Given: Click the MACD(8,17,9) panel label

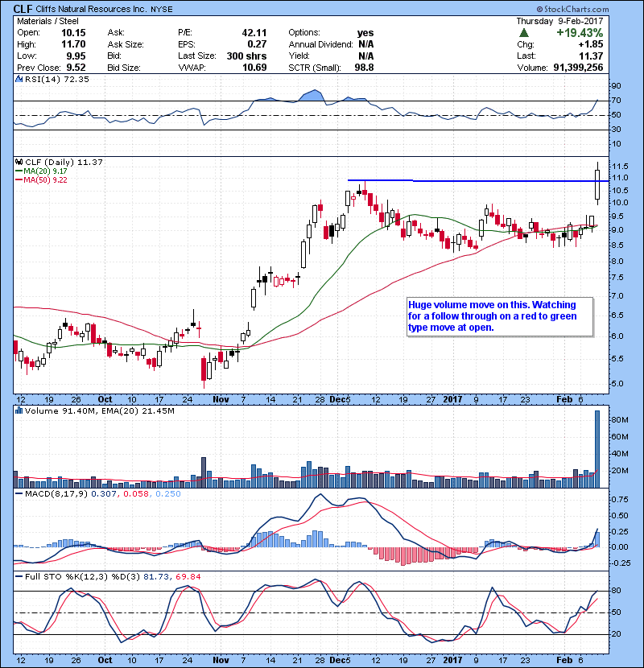Looking at the screenshot, I should point(56,494).
